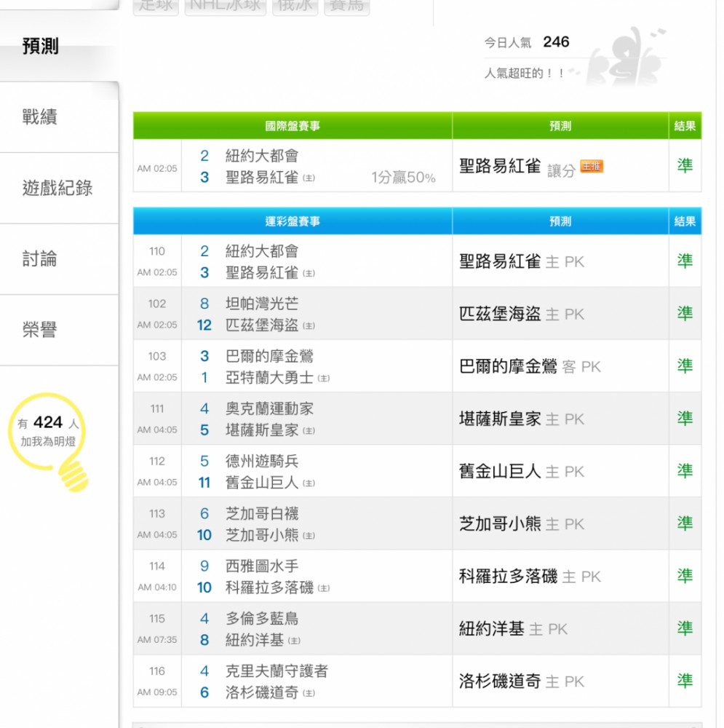The width and height of the screenshot is (724, 728).
Task: Open the 預測 sidebar tab
Action: [41, 47]
